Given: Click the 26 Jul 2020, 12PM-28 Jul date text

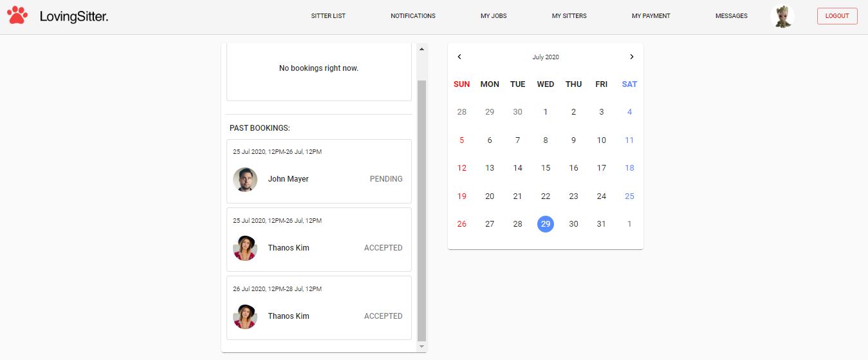Looking at the screenshot, I should [x=277, y=289].
